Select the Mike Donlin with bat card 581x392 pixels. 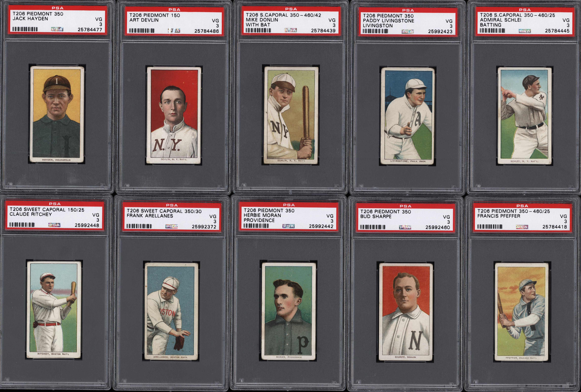pos(291,115)
